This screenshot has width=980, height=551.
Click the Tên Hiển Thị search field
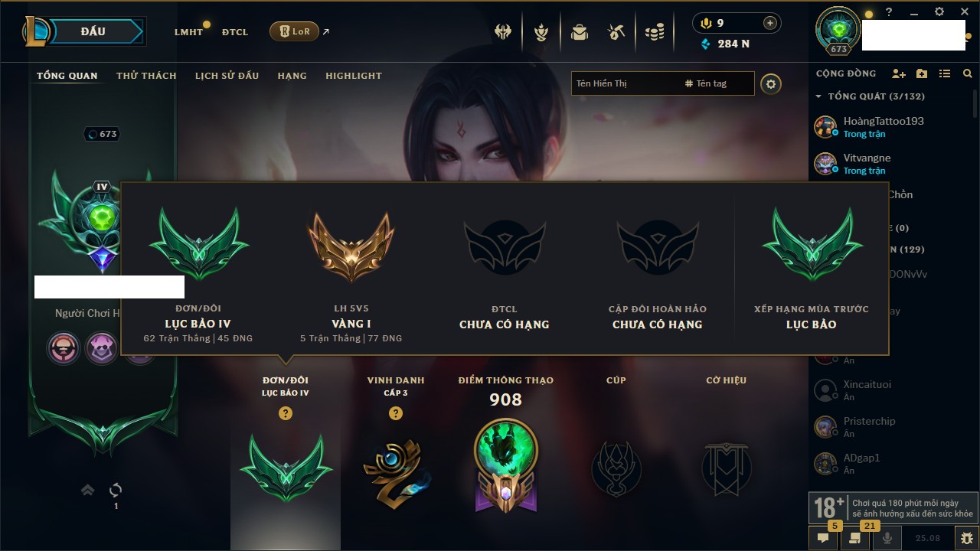point(626,83)
